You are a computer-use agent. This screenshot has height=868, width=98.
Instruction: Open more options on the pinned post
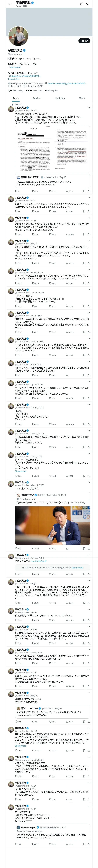point(89,108)
